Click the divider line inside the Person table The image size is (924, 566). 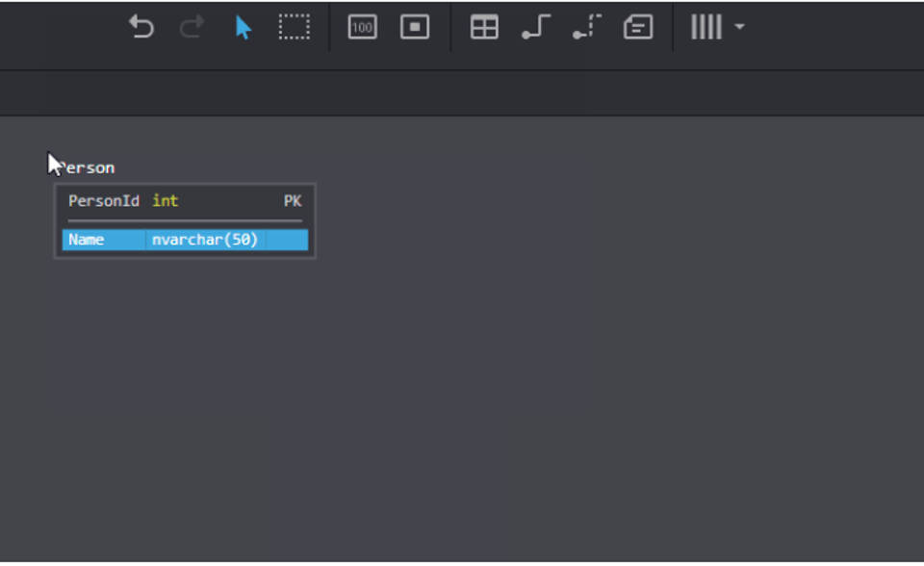pos(185,221)
